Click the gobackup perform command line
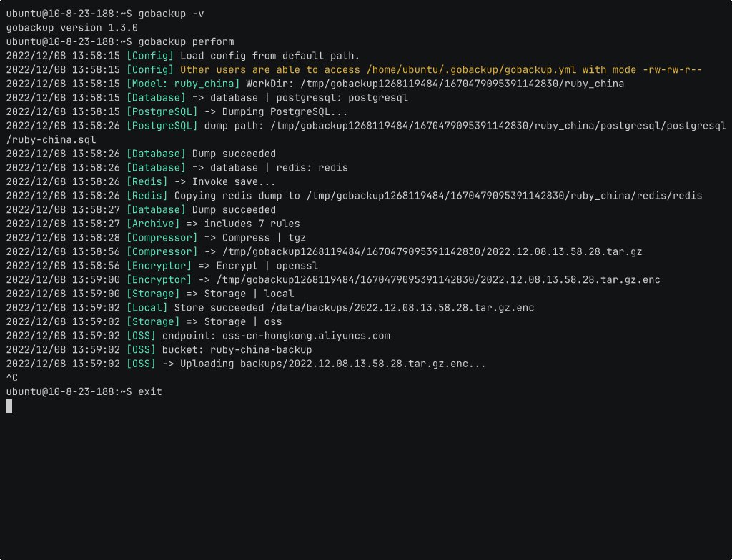Image resolution: width=732 pixels, height=560 pixels. (x=186, y=41)
